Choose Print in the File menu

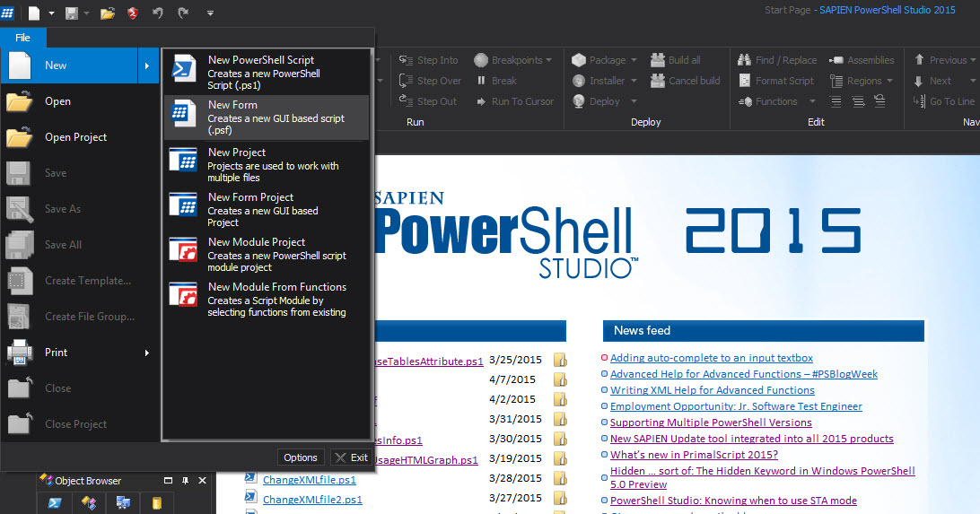point(79,353)
